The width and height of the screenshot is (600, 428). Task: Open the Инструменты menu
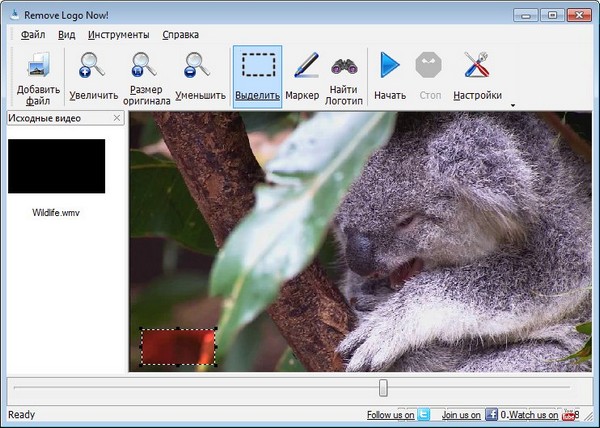[118, 34]
